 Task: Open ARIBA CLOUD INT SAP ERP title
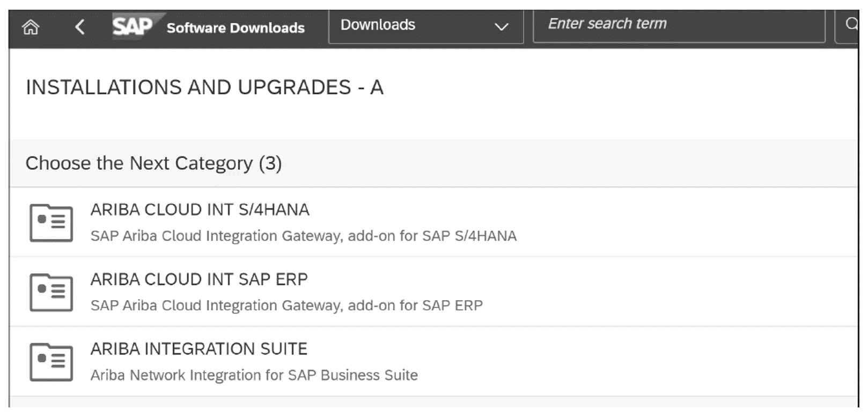198,279
